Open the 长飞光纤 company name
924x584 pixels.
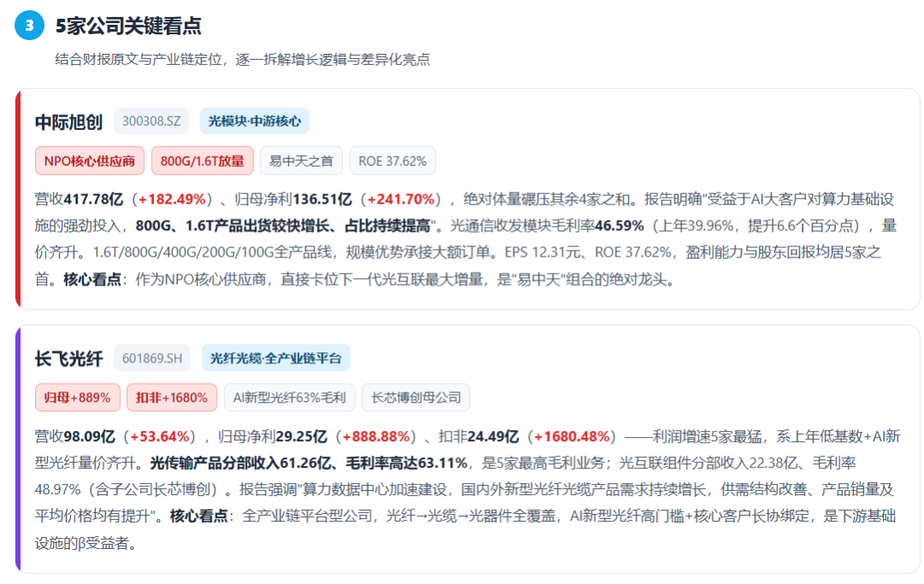[x=68, y=358]
